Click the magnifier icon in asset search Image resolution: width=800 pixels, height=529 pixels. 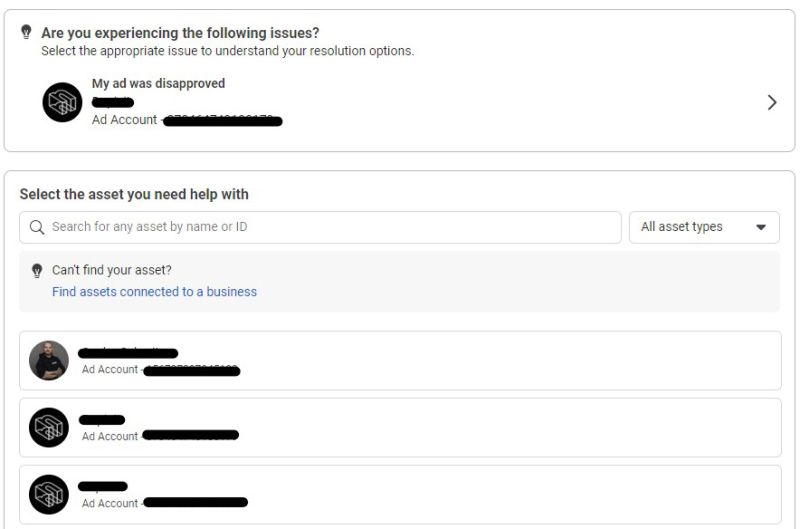point(37,227)
